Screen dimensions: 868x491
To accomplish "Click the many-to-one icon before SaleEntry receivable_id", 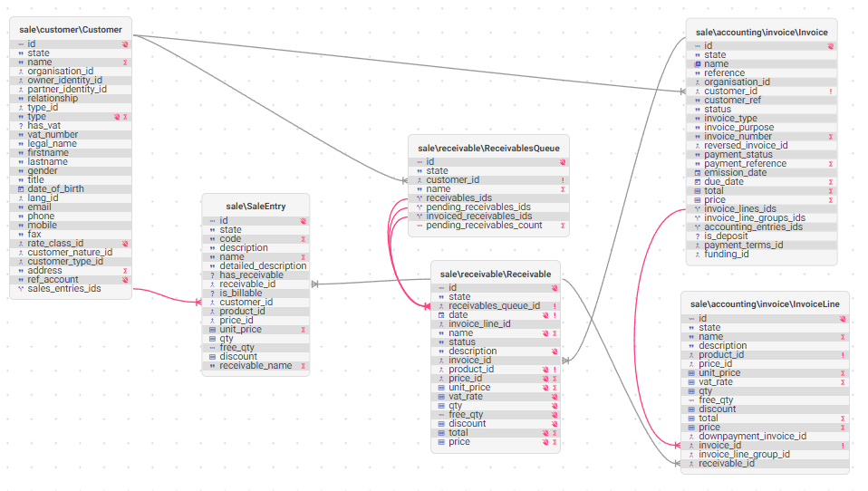I will (213, 284).
